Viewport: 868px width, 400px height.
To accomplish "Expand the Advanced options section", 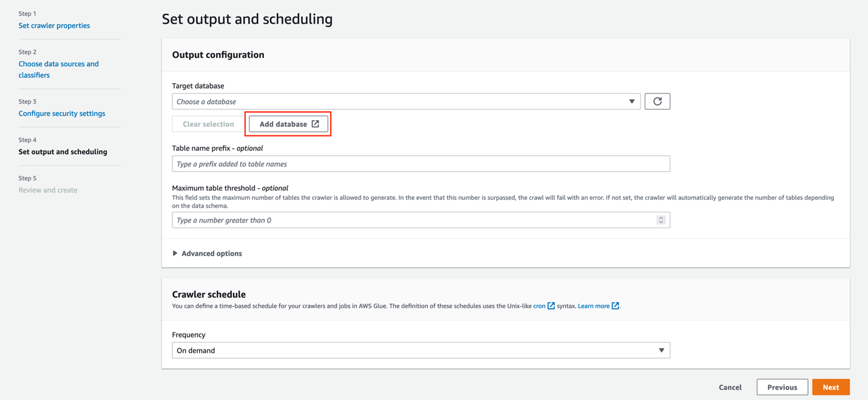I will [x=211, y=253].
